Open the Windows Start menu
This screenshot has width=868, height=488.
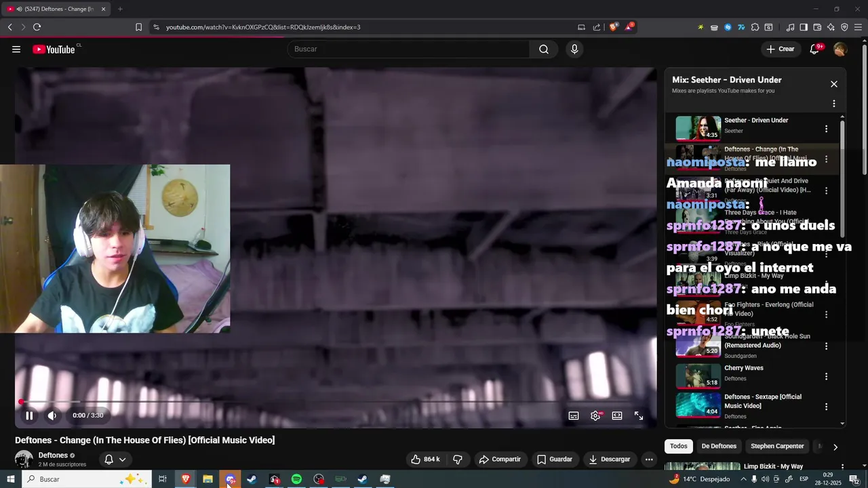pyautogui.click(x=10, y=479)
